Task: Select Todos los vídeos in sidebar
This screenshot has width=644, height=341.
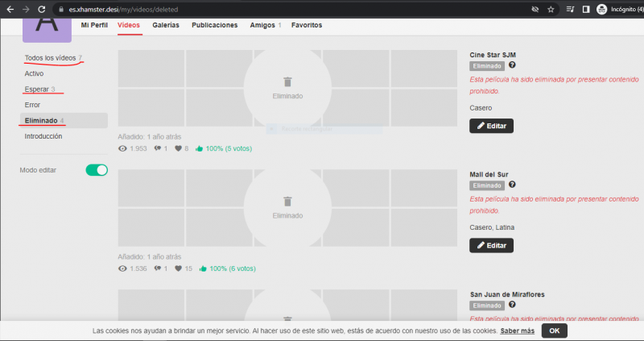Action: (51, 58)
